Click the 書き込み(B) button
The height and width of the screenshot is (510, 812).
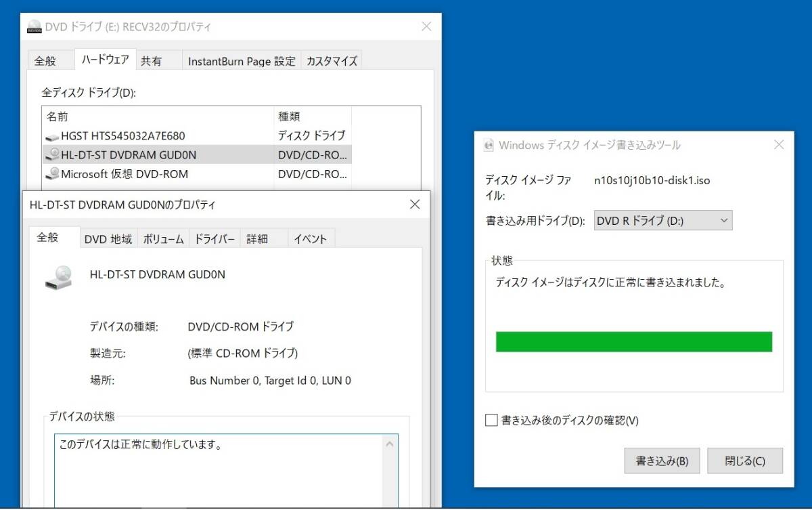click(662, 461)
